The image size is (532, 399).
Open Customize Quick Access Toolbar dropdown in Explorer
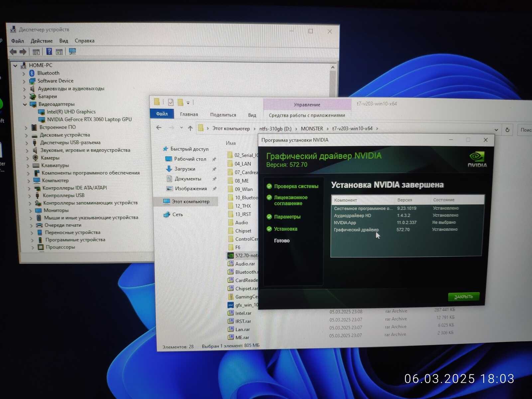188,103
